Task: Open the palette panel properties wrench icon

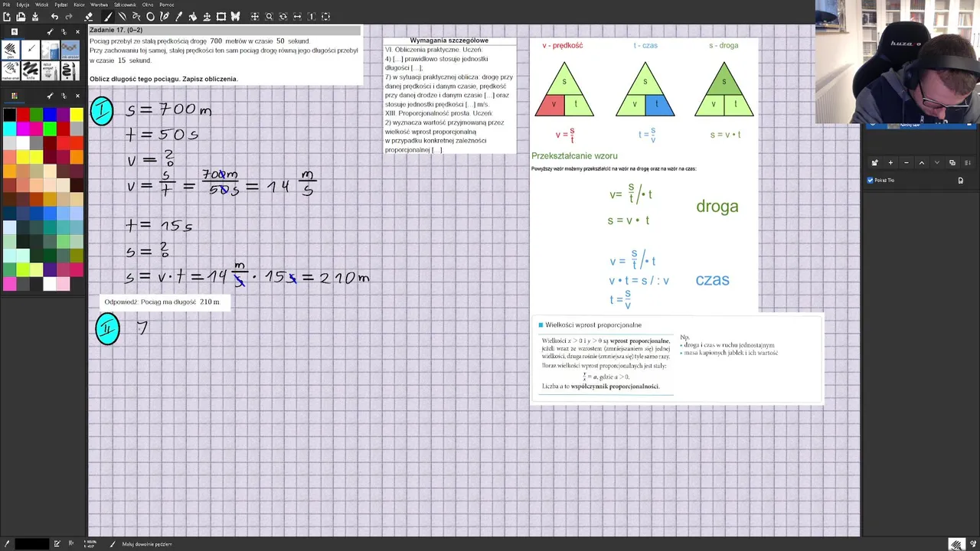Action: click(x=50, y=96)
